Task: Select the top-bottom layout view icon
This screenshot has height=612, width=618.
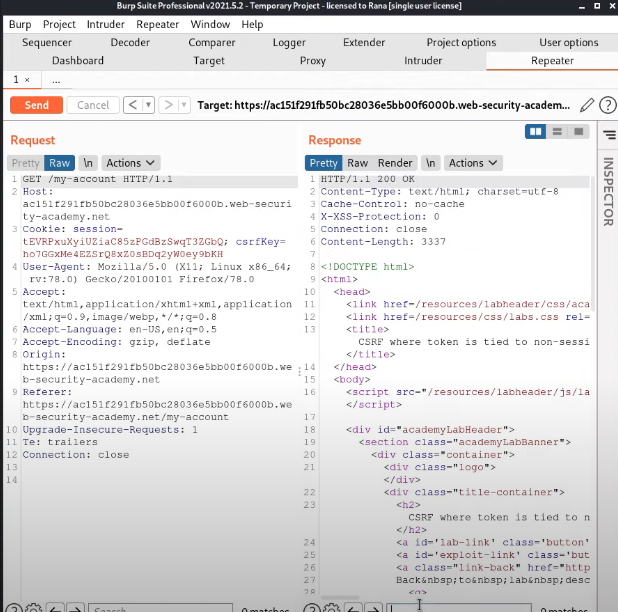Action: [557, 132]
